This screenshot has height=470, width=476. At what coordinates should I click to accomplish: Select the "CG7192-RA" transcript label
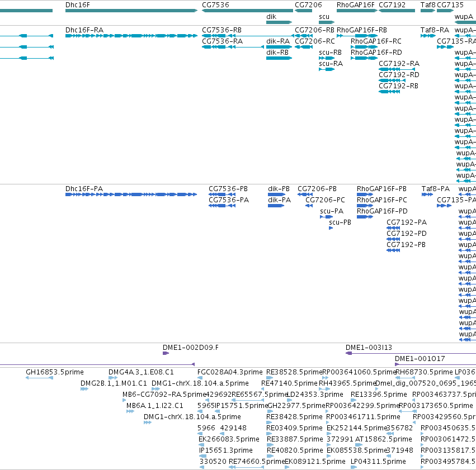(x=399, y=64)
